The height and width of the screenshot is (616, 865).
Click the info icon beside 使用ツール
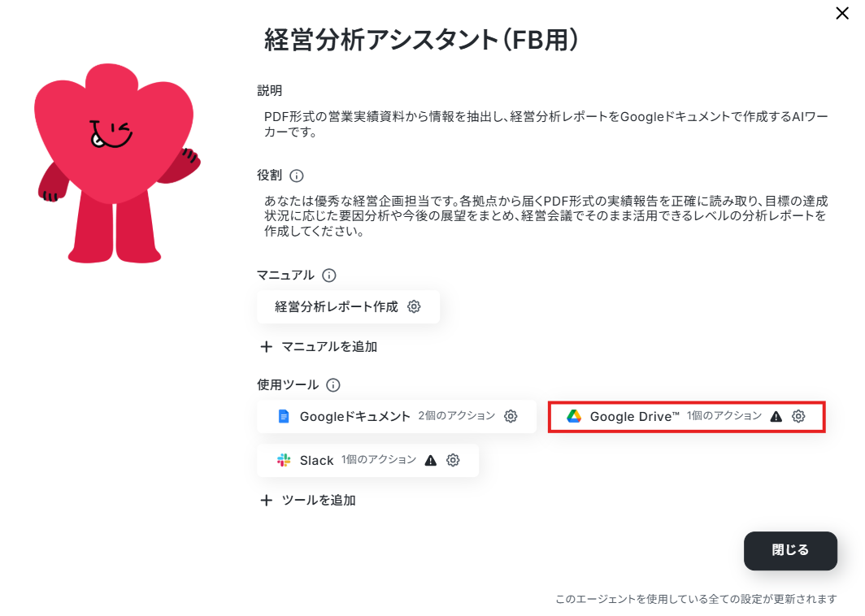[333, 385]
